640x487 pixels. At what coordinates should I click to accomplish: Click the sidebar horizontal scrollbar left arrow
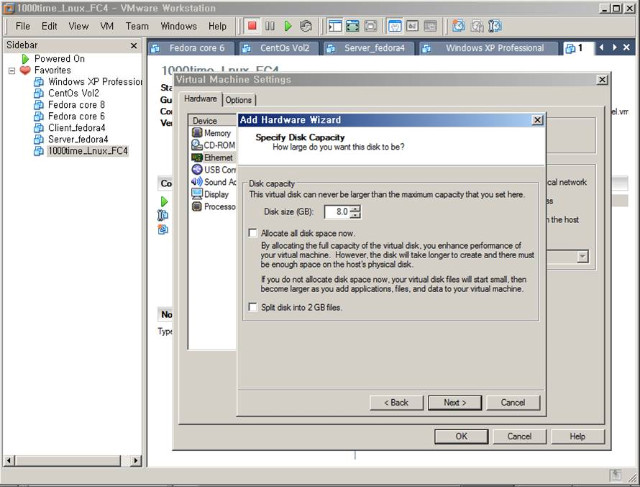coord(9,460)
